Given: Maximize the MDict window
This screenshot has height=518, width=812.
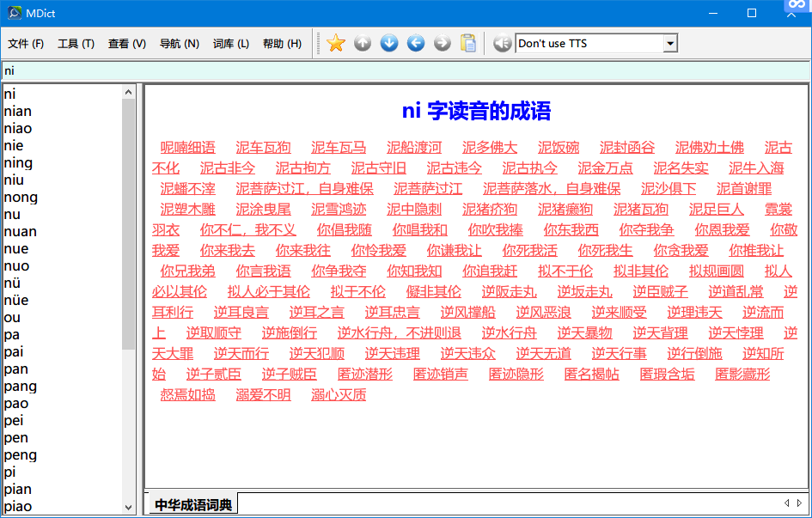Looking at the screenshot, I should click(752, 13).
